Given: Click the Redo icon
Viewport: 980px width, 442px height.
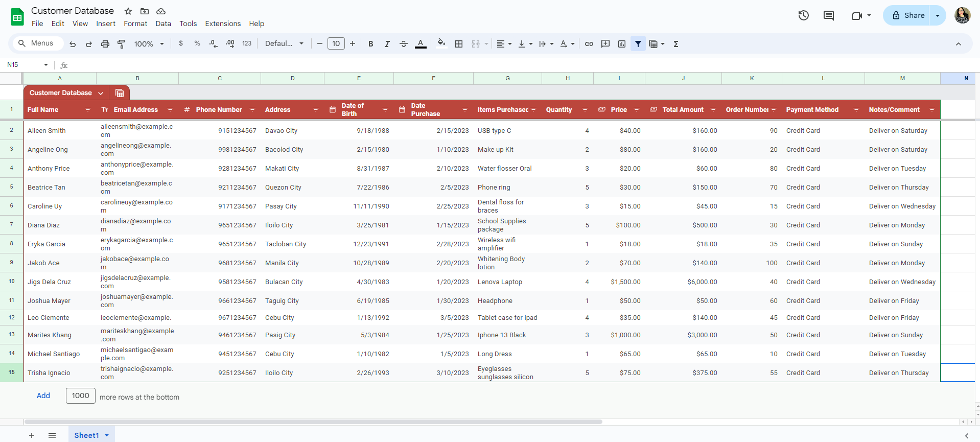Looking at the screenshot, I should click(89, 44).
